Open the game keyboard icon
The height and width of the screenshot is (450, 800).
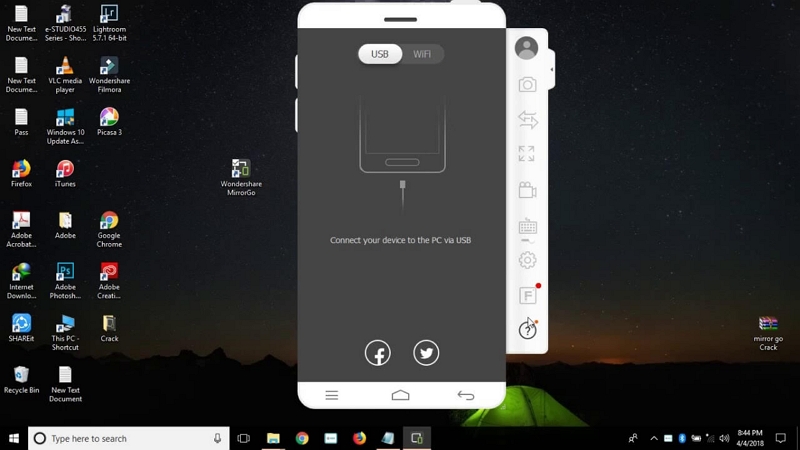[x=528, y=228]
